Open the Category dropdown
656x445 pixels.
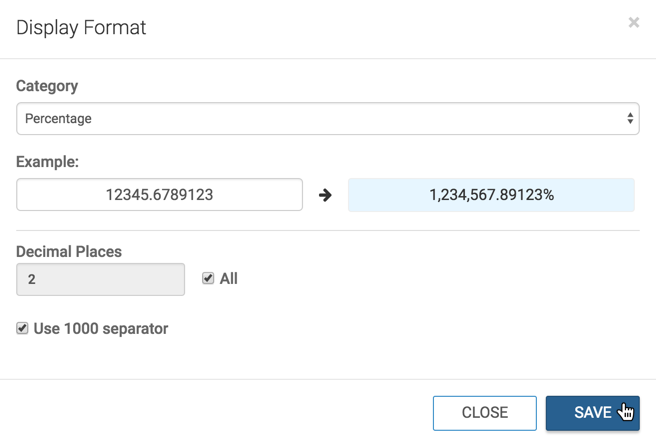[x=327, y=119]
